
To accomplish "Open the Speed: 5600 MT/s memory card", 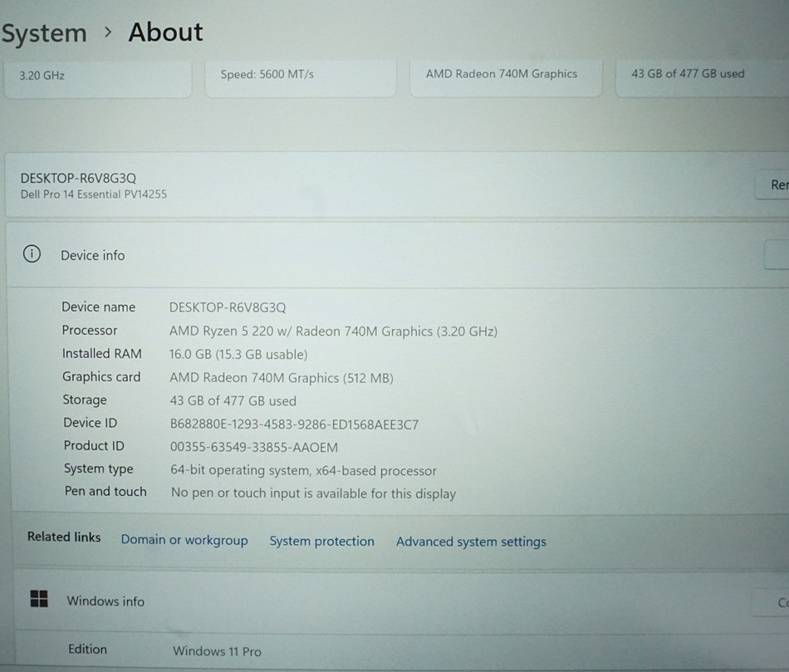I will pyautogui.click(x=301, y=77).
